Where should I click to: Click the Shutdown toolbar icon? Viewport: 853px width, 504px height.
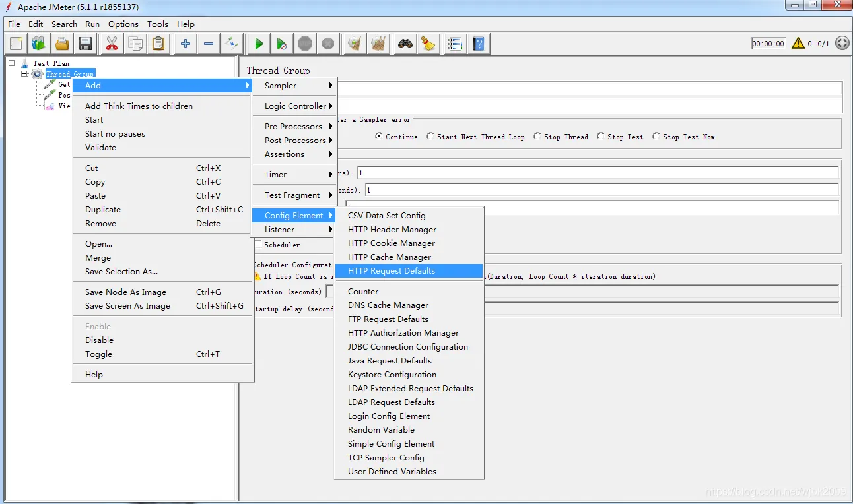pos(328,44)
